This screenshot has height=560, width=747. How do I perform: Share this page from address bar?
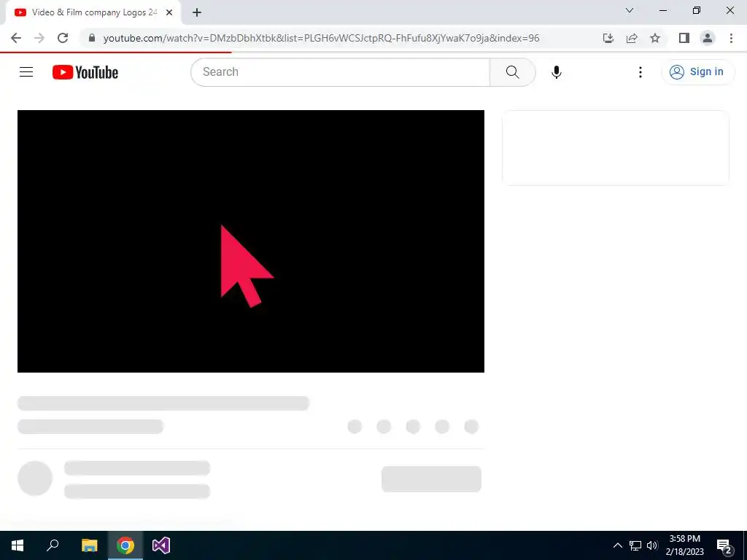pyautogui.click(x=632, y=38)
